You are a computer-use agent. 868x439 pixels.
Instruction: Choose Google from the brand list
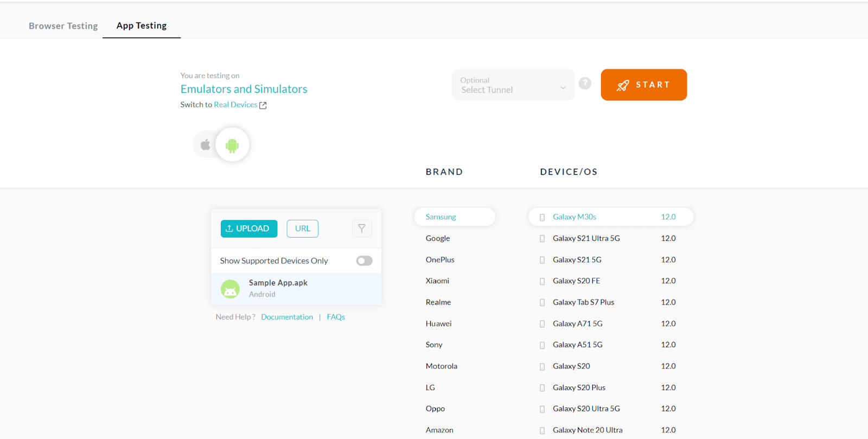[x=438, y=238]
